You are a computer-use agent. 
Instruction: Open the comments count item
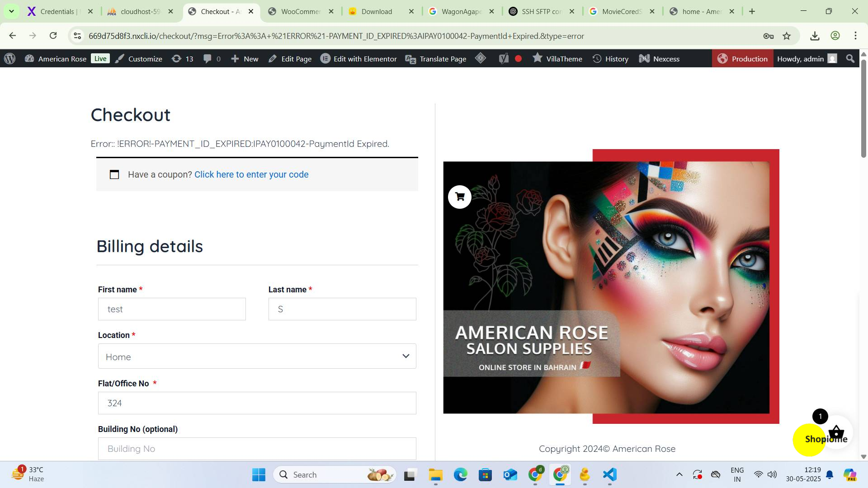[212, 59]
